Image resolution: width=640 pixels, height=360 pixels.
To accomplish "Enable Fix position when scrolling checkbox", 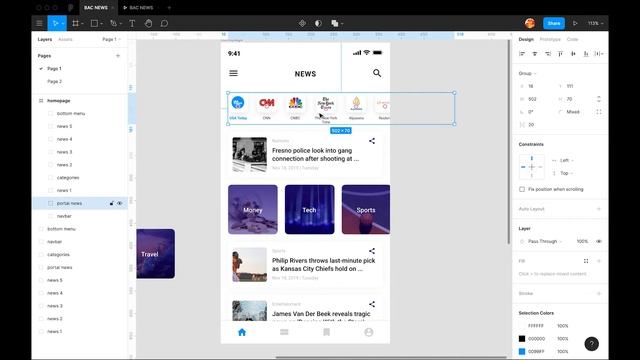I will pyautogui.click(x=522, y=189).
